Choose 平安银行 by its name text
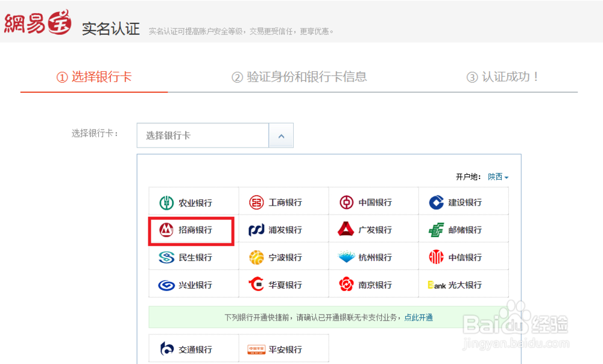The width and height of the screenshot is (603, 364). (x=285, y=350)
